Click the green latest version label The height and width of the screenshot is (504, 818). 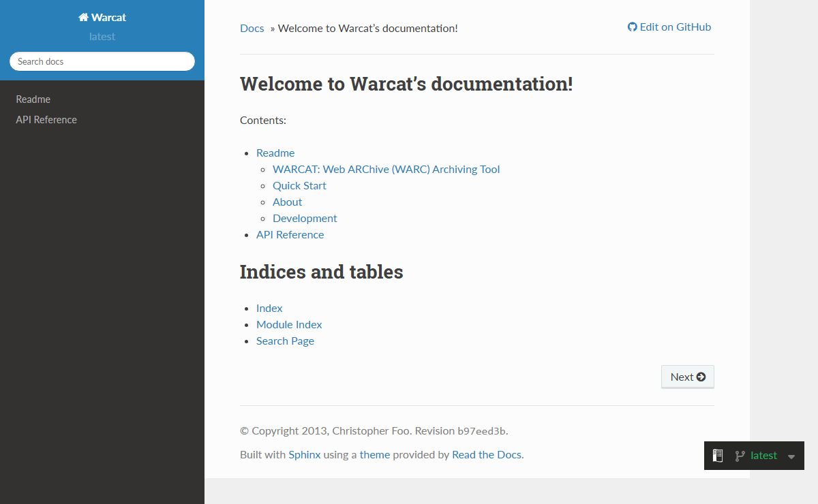coord(763,456)
